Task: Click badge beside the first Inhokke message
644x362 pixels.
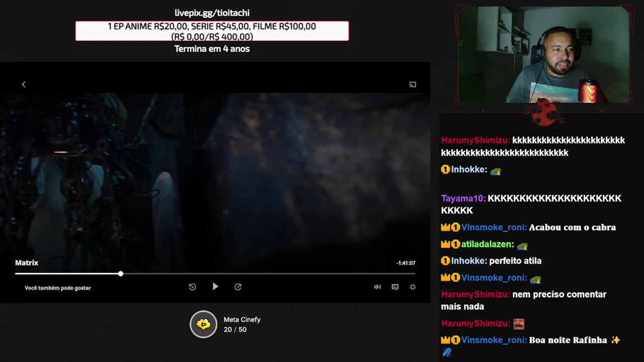Action: click(445, 170)
